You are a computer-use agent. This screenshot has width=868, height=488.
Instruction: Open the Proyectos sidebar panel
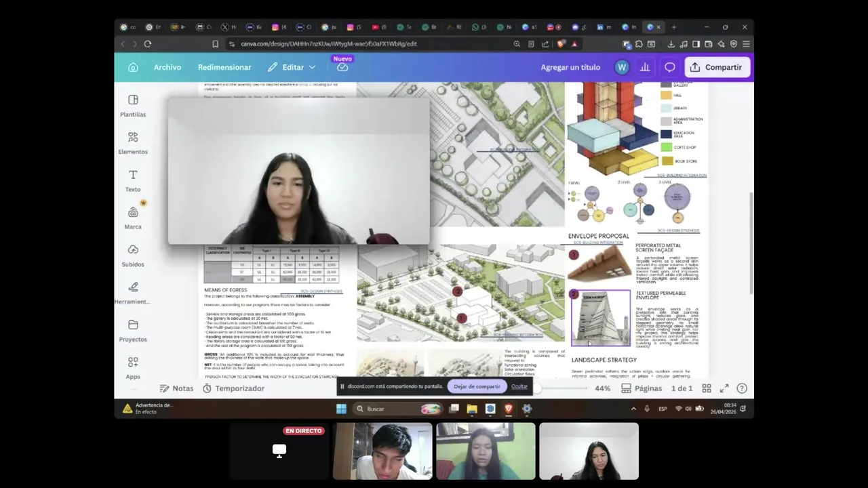click(133, 331)
